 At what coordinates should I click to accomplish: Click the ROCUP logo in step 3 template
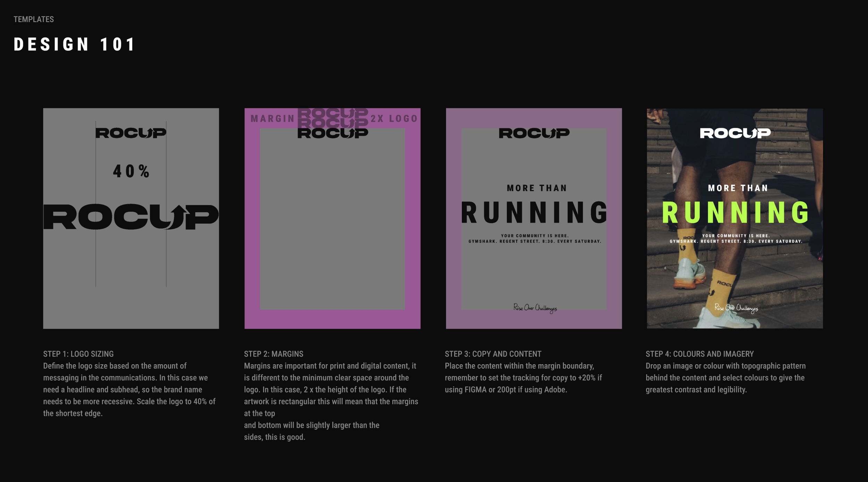[x=534, y=133]
